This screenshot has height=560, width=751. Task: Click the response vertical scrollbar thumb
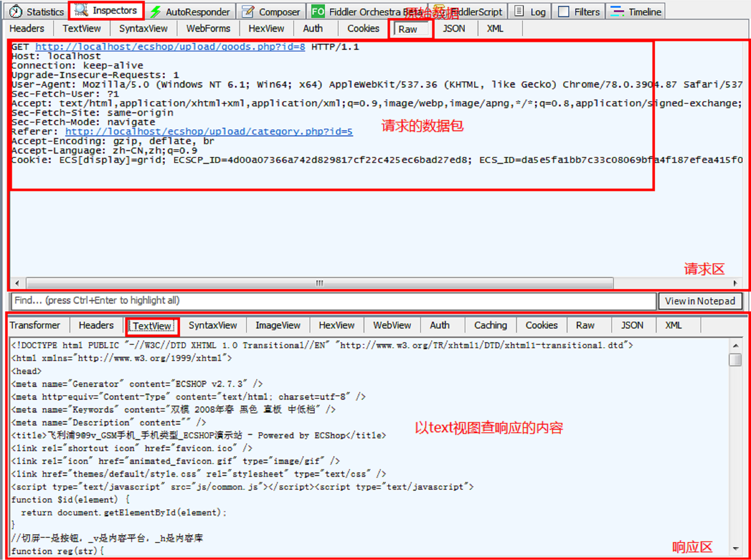[735, 360]
